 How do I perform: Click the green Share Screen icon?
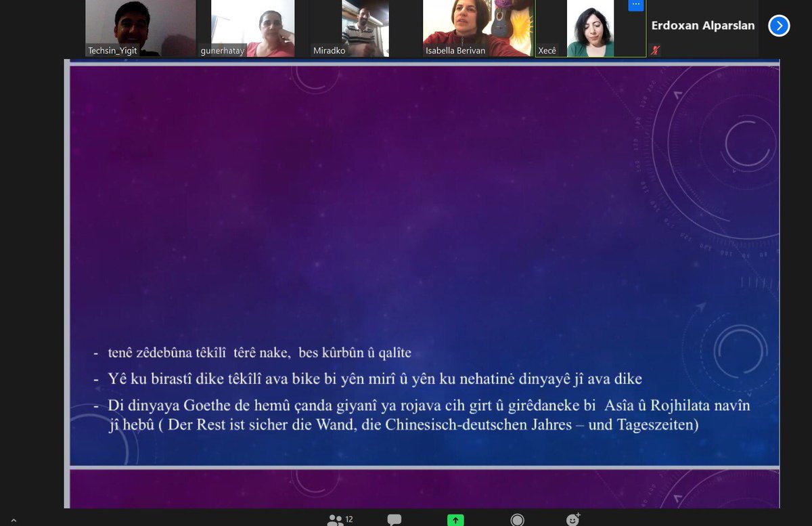pyautogui.click(x=456, y=520)
